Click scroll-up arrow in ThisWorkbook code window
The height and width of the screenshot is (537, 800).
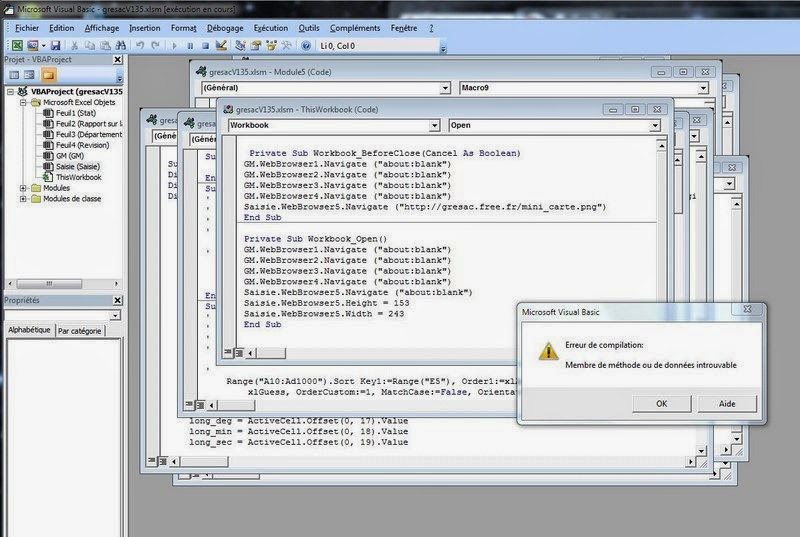(661, 146)
